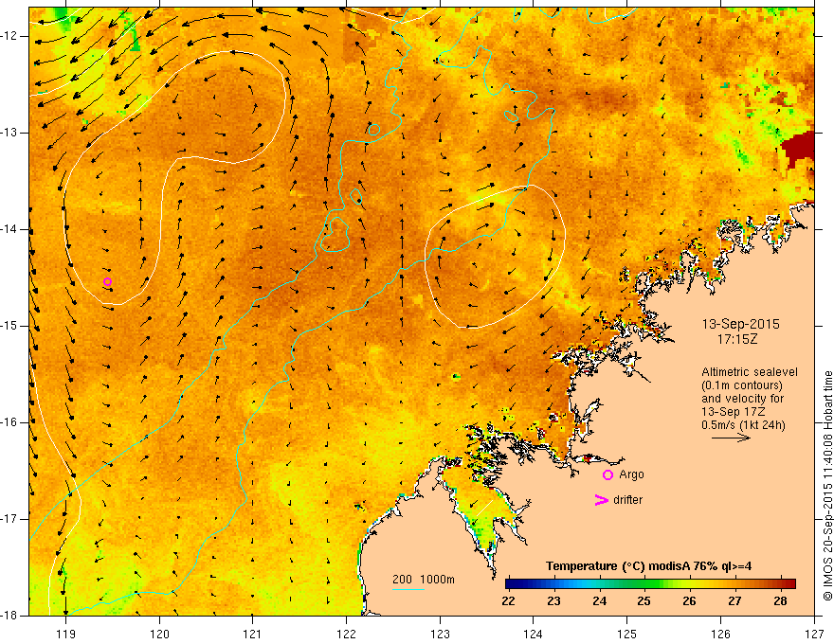This screenshot has width=834, height=644.
Task: Click the '200 1000m' depth contour label
Action: pos(424,580)
